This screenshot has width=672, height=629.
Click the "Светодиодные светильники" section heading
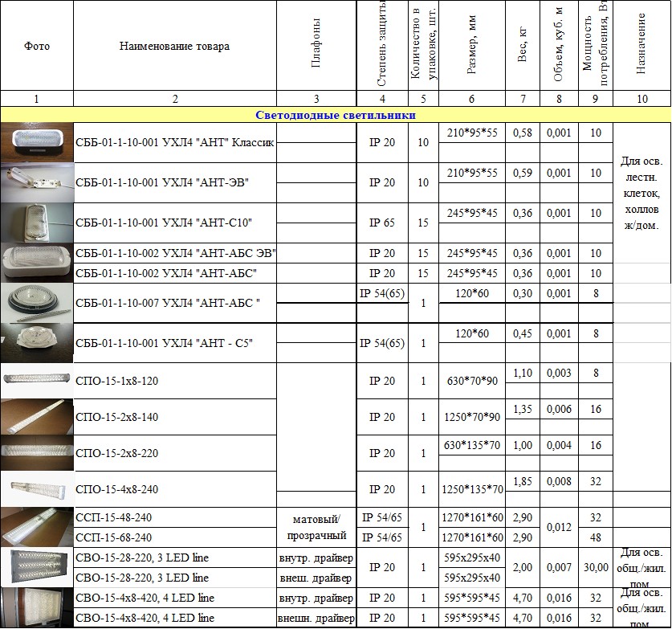(336, 115)
